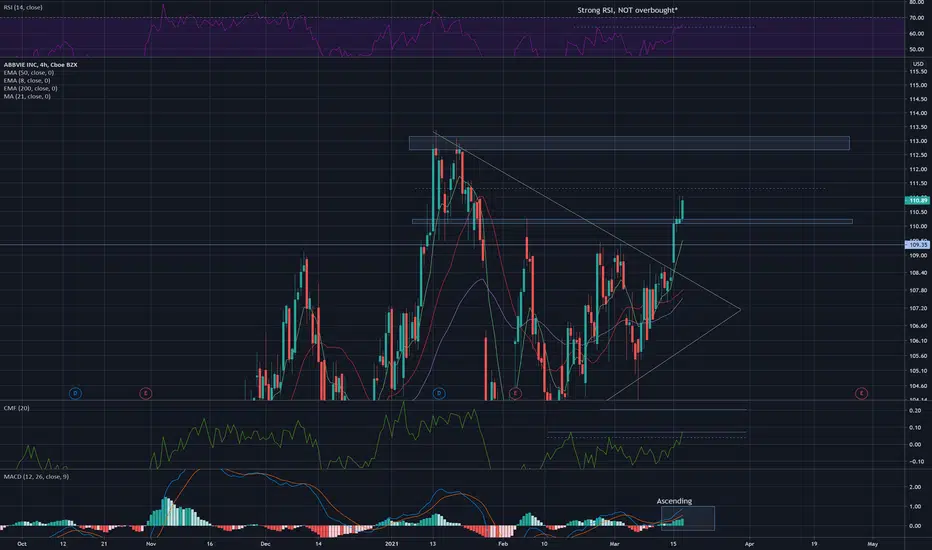This screenshot has width=932, height=550.
Task: Click the 2.00 MACD axis value
Action: (915, 487)
